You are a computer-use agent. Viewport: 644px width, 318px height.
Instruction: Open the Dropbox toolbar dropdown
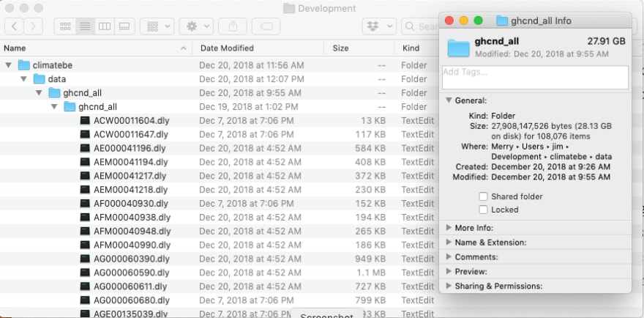coord(379,26)
